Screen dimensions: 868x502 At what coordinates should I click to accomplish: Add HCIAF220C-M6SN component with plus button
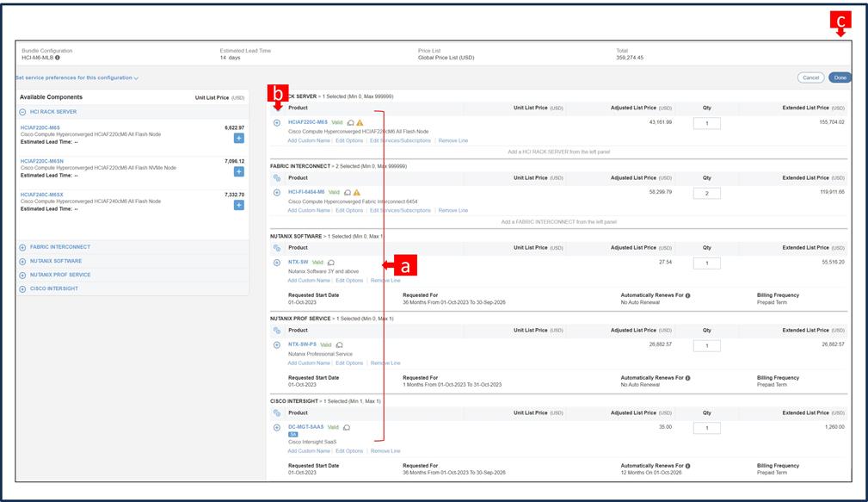238,171
